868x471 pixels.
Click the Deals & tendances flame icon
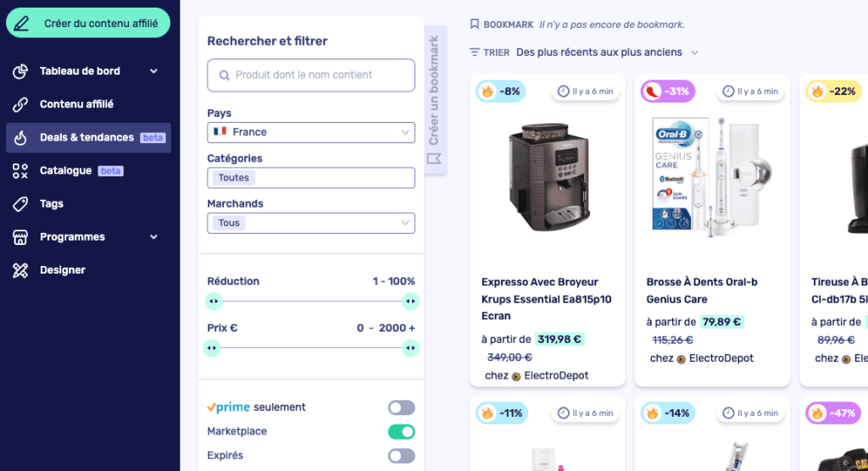pyautogui.click(x=20, y=137)
